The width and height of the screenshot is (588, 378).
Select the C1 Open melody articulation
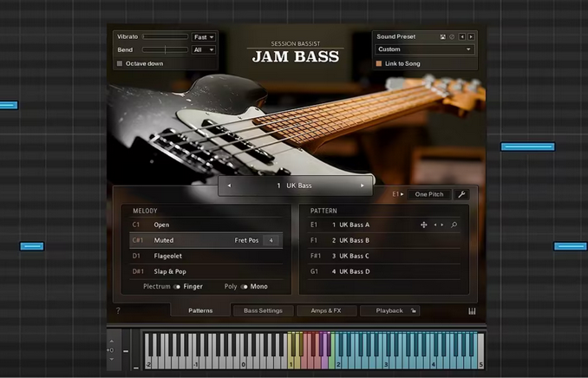click(206, 225)
